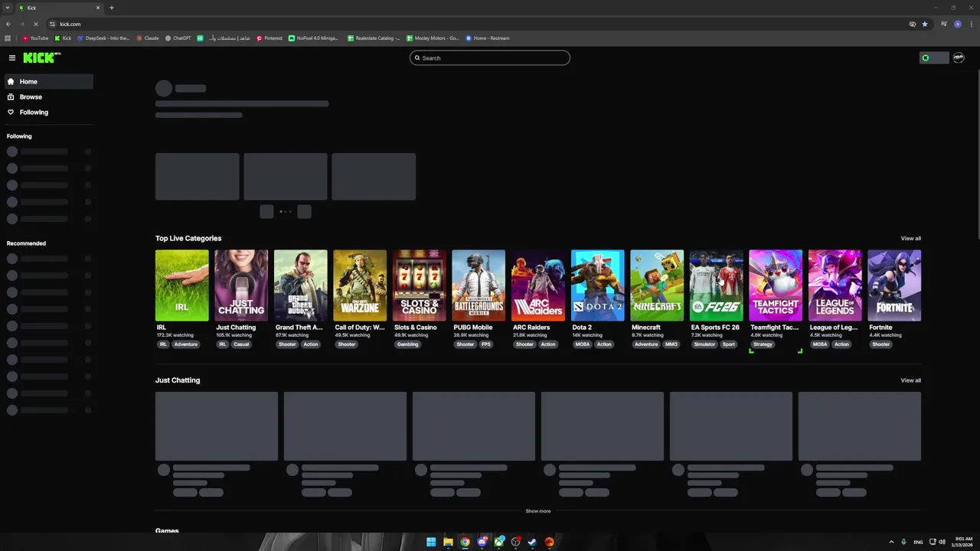
Task: Select the Simulator tag under EA Sports FC
Action: point(704,344)
